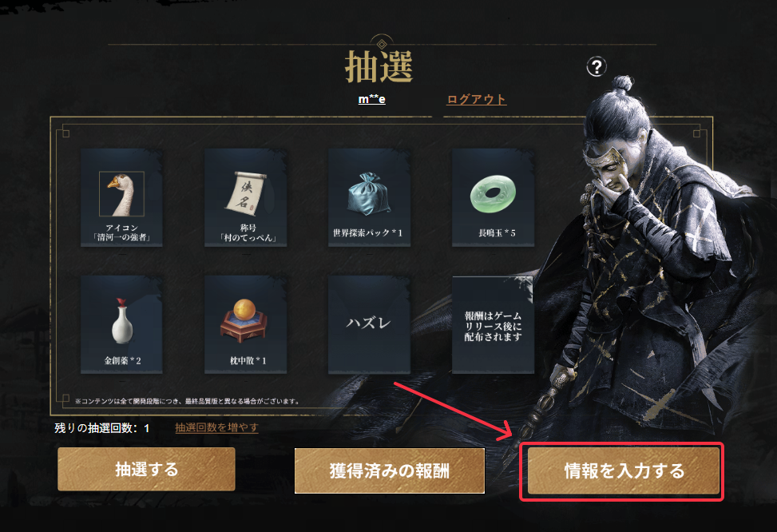
Task: Click the 情報を入力する button
Action: coord(624,471)
